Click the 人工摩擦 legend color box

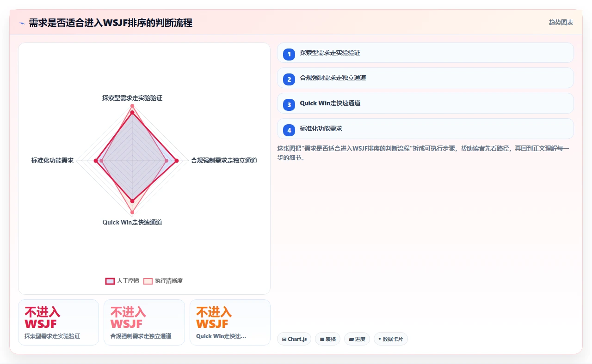pos(110,281)
